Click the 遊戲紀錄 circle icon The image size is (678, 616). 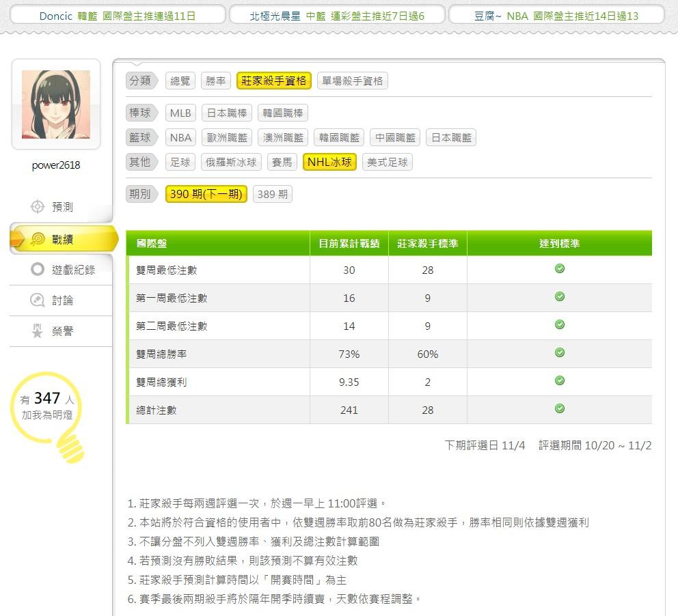coord(38,270)
